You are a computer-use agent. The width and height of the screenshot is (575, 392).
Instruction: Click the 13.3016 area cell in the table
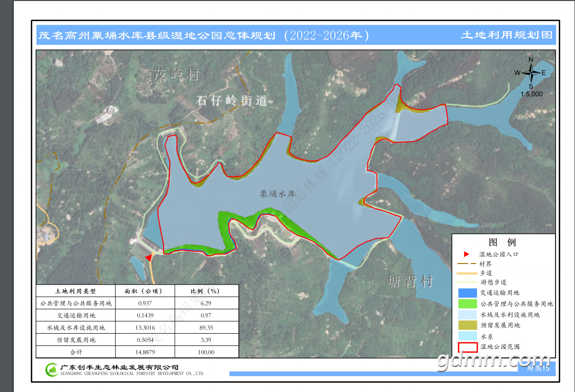point(145,328)
